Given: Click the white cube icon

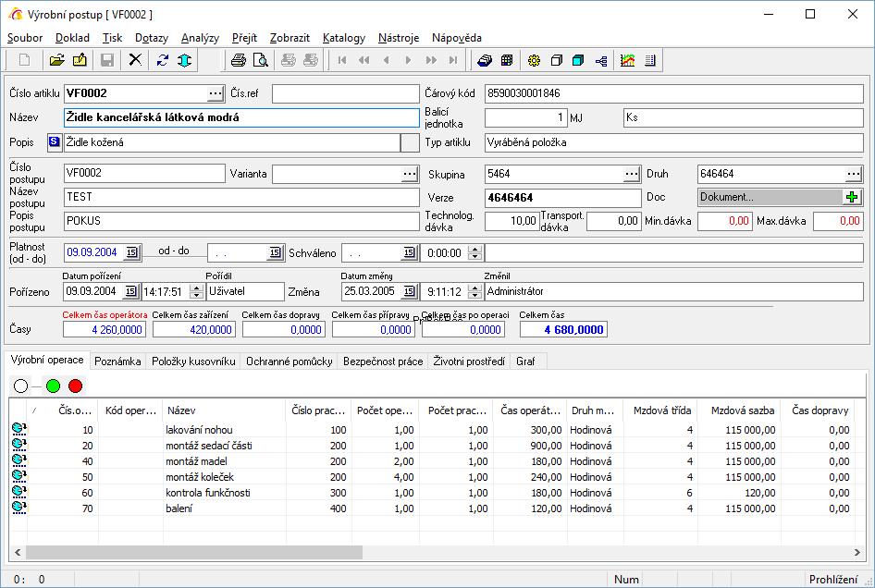Looking at the screenshot, I should (x=557, y=60).
